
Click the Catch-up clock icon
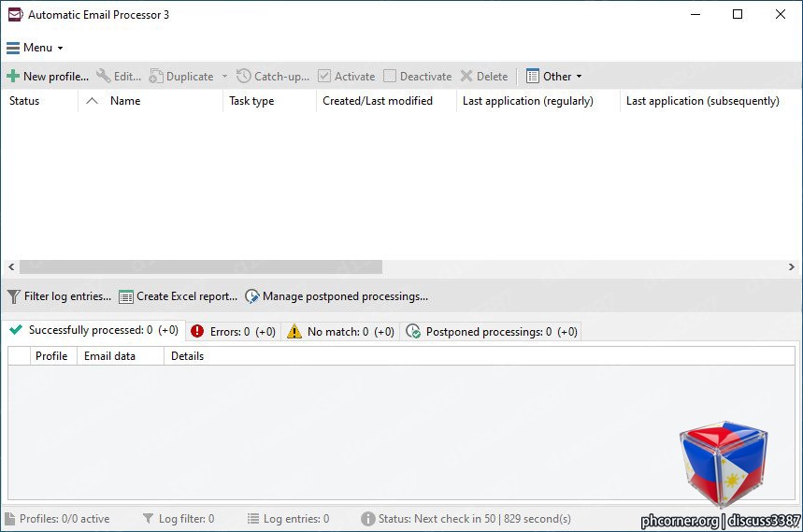(243, 76)
